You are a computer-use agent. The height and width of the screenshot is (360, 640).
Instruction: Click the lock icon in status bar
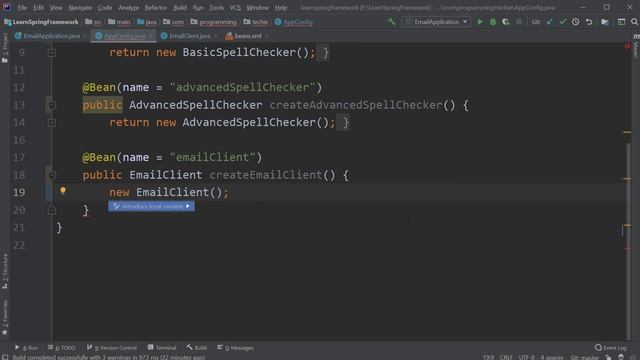click(608, 357)
